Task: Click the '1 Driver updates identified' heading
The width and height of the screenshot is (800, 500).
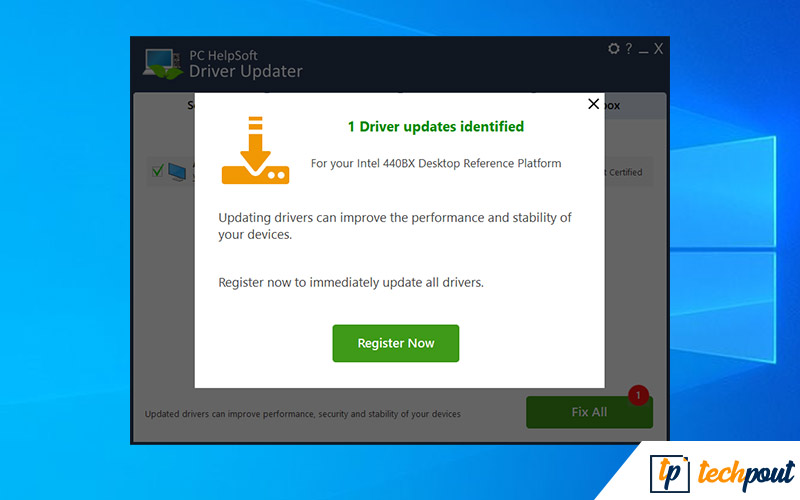Action: coord(436,127)
